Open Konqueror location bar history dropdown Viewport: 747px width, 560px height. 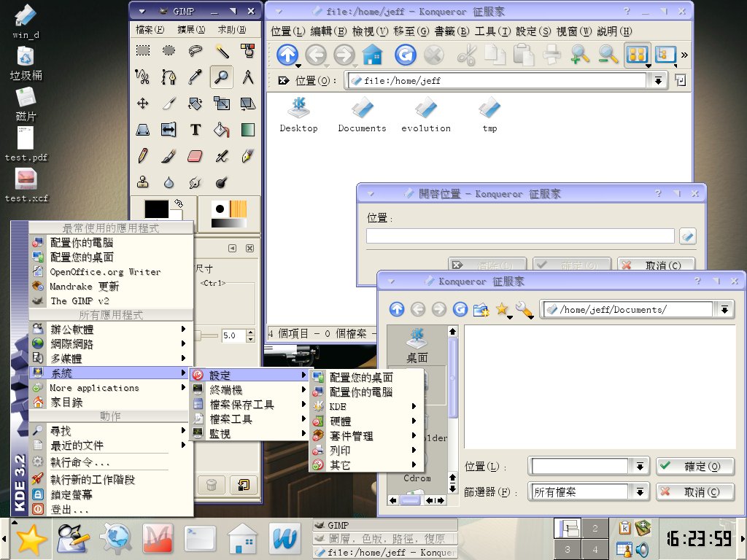(x=658, y=80)
